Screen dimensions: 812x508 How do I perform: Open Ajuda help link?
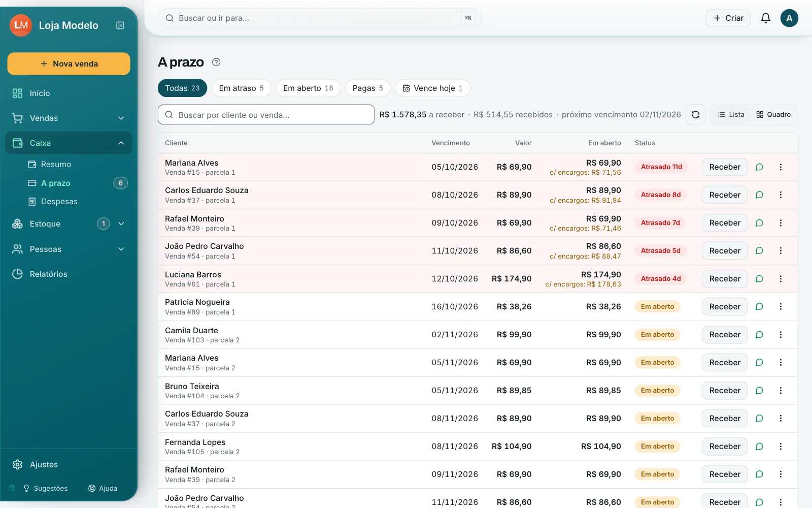coord(103,488)
